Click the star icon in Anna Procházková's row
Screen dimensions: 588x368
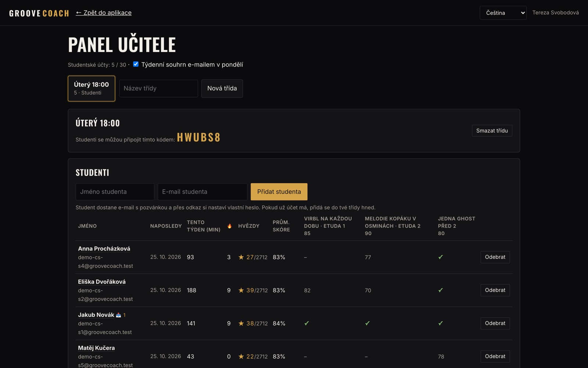point(241,257)
